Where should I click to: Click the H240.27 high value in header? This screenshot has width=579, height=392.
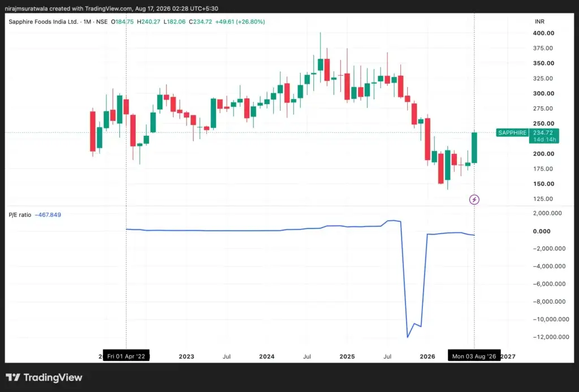point(149,22)
